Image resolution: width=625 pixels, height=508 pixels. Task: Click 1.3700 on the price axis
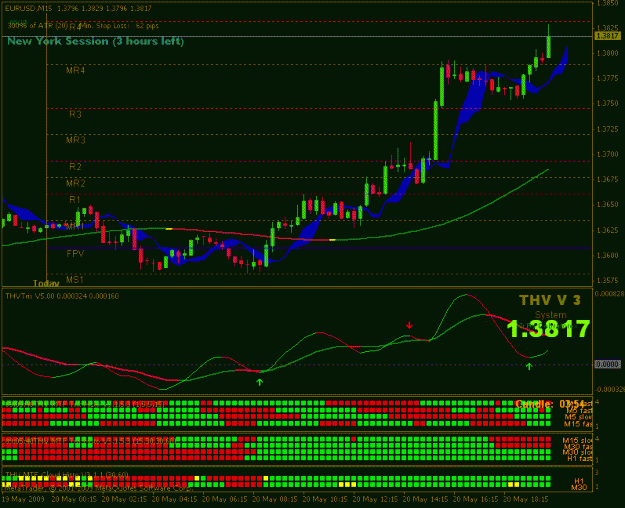[608, 154]
